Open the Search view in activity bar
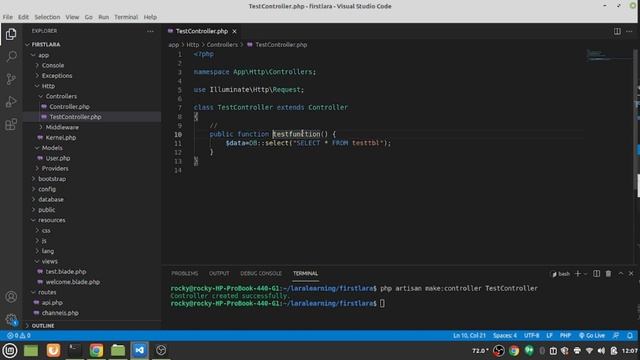The width and height of the screenshot is (640, 360). coord(11,56)
